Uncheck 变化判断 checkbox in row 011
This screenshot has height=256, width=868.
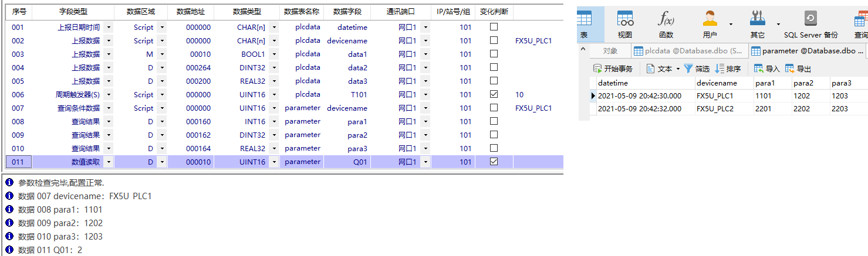coord(494,162)
